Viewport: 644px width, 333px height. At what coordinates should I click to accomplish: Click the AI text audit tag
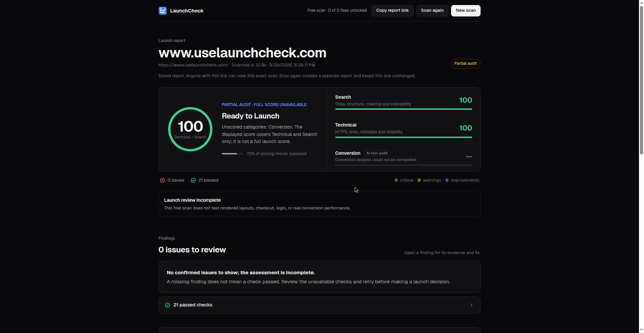tap(377, 153)
